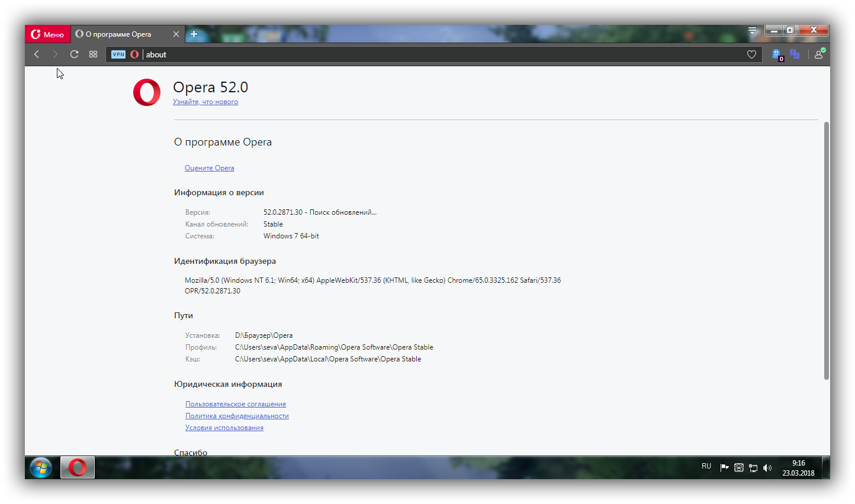Click the Opera taskbar button
The width and height of the screenshot is (855, 504).
[78, 467]
